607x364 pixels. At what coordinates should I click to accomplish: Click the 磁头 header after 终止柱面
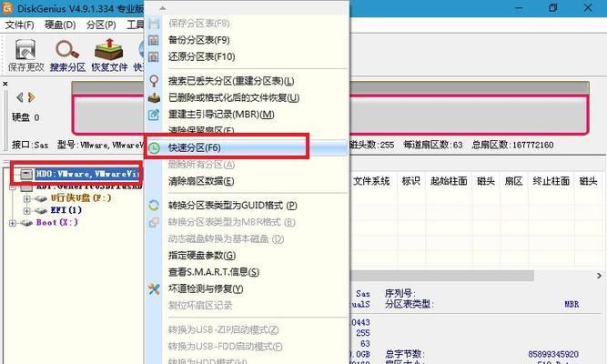click(x=588, y=181)
